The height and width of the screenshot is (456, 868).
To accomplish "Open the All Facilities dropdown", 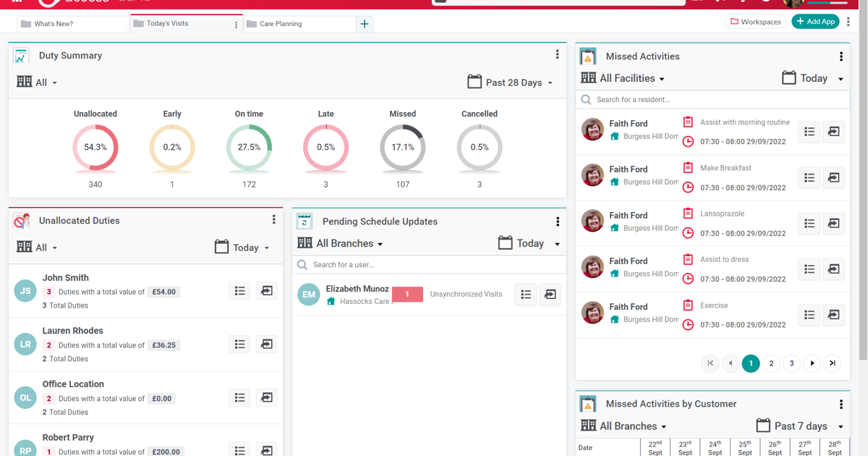I will pos(623,78).
